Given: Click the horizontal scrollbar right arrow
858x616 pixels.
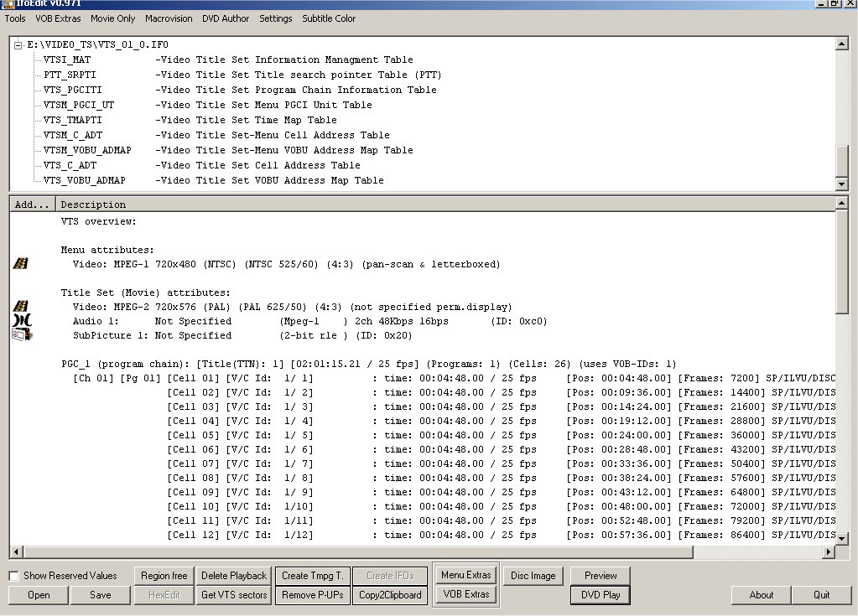Looking at the screenshot, I should coord(829,552).
